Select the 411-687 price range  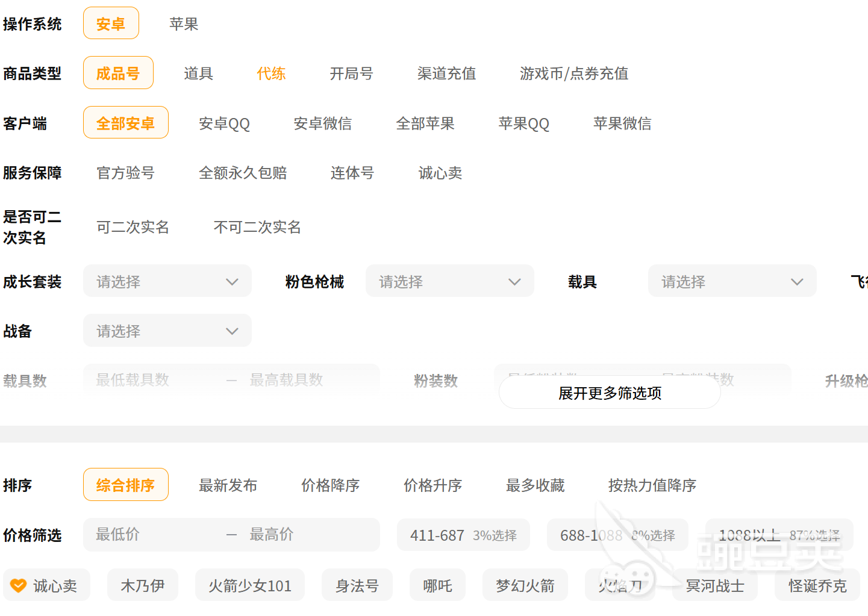tap(463, 535)
